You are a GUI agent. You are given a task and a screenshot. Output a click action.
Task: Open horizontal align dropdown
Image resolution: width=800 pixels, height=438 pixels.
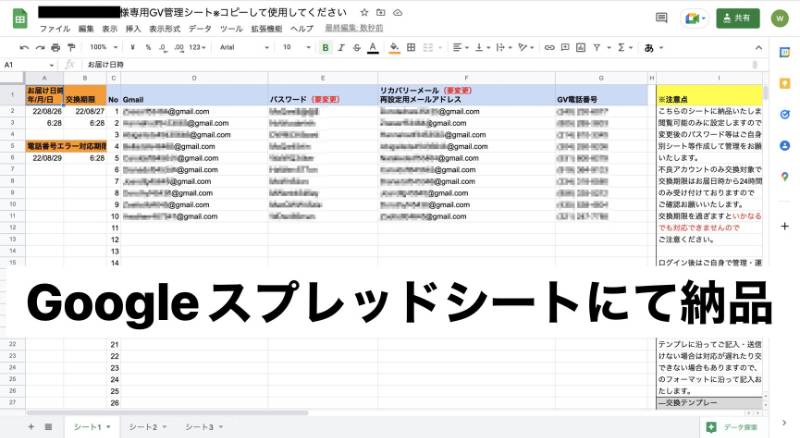[x=460, y=47]
